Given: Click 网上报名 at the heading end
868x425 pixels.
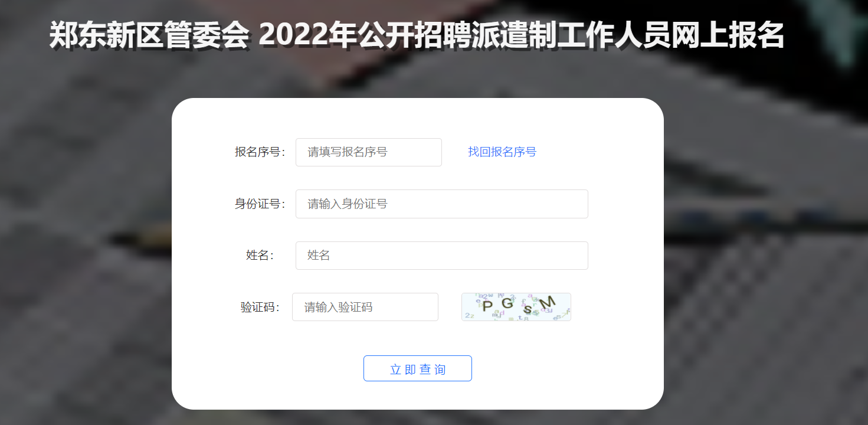Looking at the screenshot, I should [x=726, y=36].
